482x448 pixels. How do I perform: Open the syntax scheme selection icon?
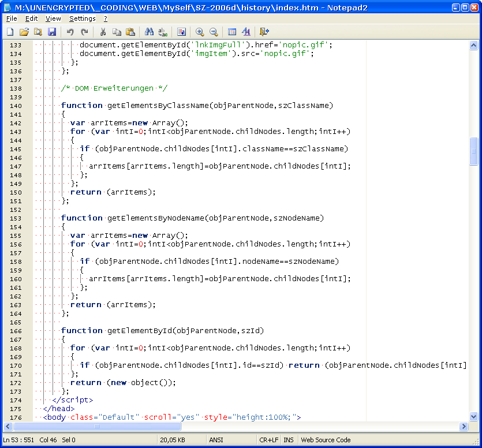[x=232, y=32]
